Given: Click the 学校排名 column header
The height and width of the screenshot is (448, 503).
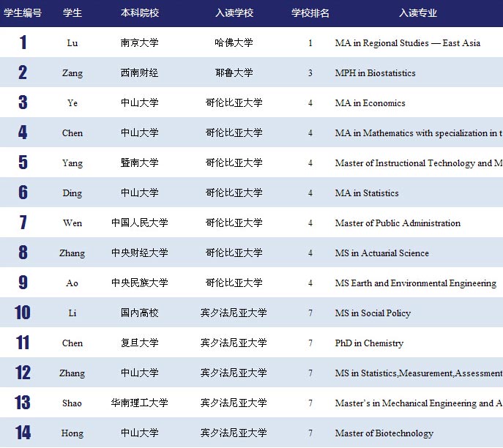Looking at the screenshot, I should click(310, 13).
